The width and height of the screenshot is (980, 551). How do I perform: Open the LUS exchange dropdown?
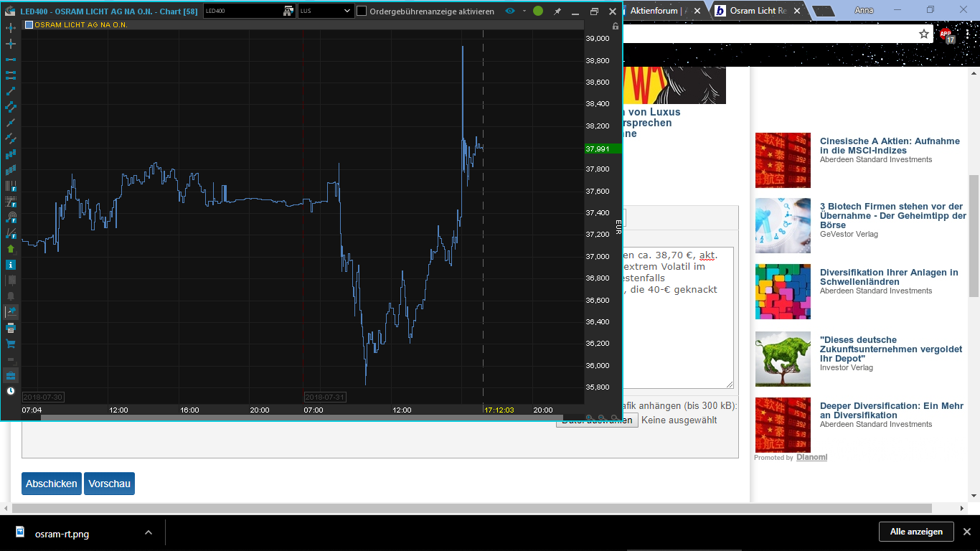point(326,11)
